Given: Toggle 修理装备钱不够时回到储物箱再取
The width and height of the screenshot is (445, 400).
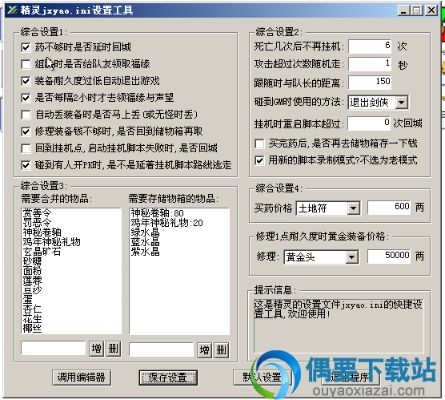Looking at the screenshot, I should [26, 131].
